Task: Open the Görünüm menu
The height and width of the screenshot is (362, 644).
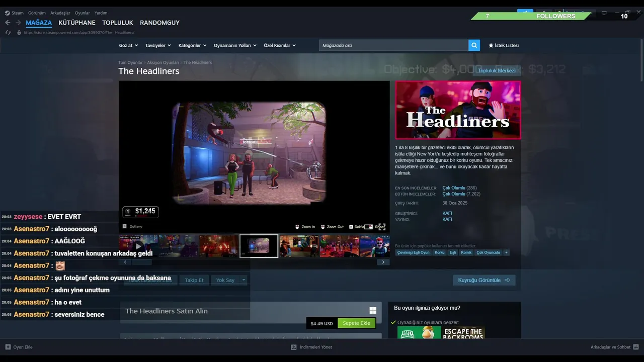Action: click(37, 13)
